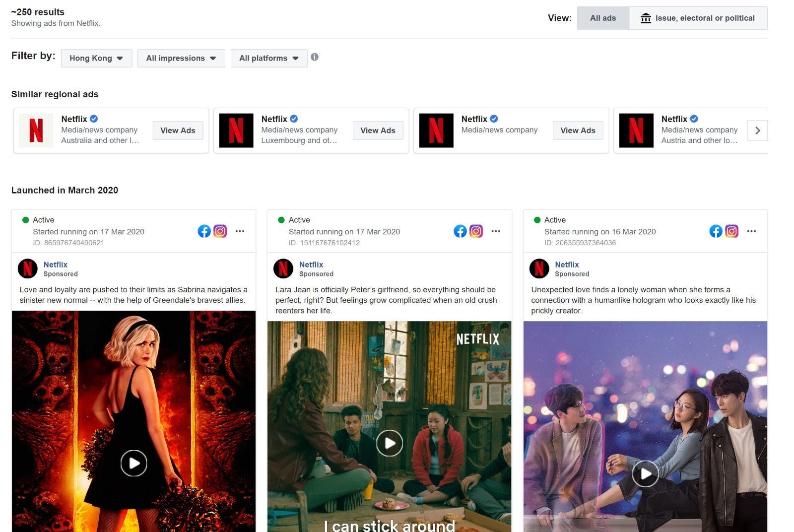Select ad ID 206355937364036 text
794x532 pixels.
[x=580, y=243]
